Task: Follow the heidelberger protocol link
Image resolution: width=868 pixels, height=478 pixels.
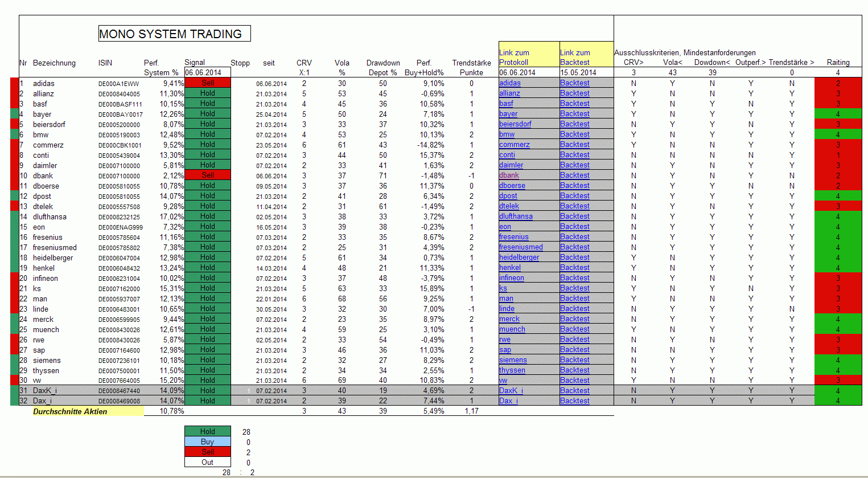Action: (x=519, y=258)
